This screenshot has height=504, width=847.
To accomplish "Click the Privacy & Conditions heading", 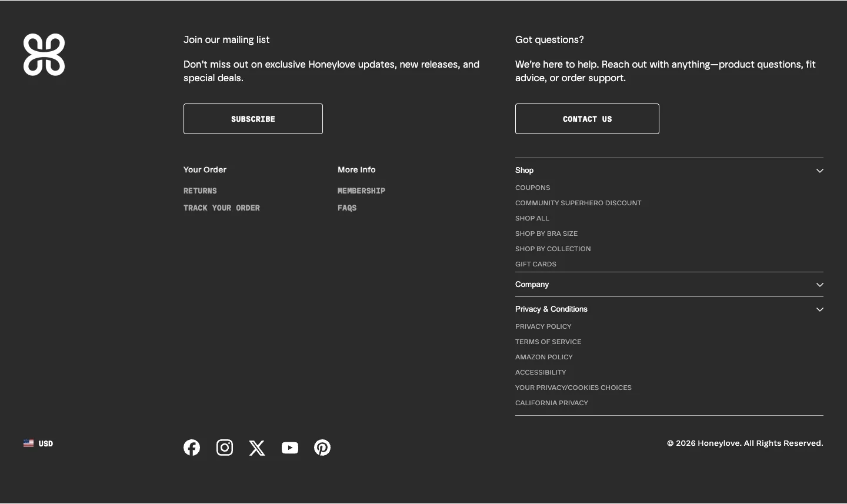I will point(551,309).
